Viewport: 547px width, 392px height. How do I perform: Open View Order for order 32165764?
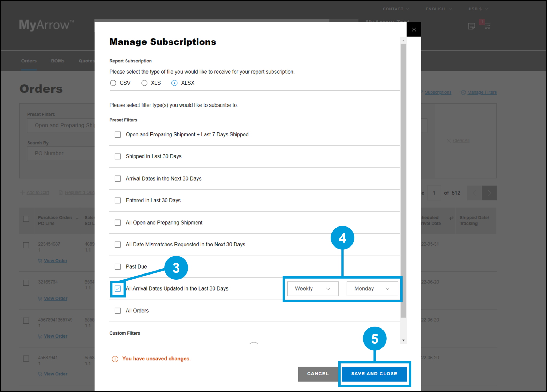tap(56, 298)
